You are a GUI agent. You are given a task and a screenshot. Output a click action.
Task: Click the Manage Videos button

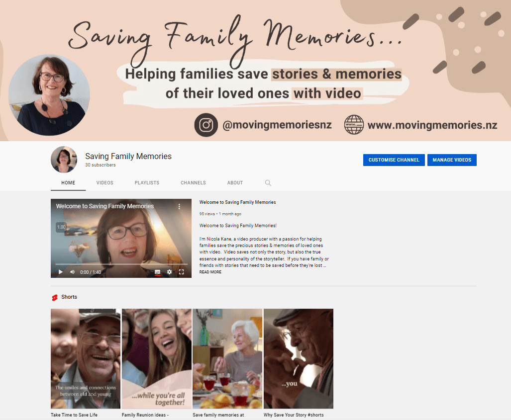452,160
